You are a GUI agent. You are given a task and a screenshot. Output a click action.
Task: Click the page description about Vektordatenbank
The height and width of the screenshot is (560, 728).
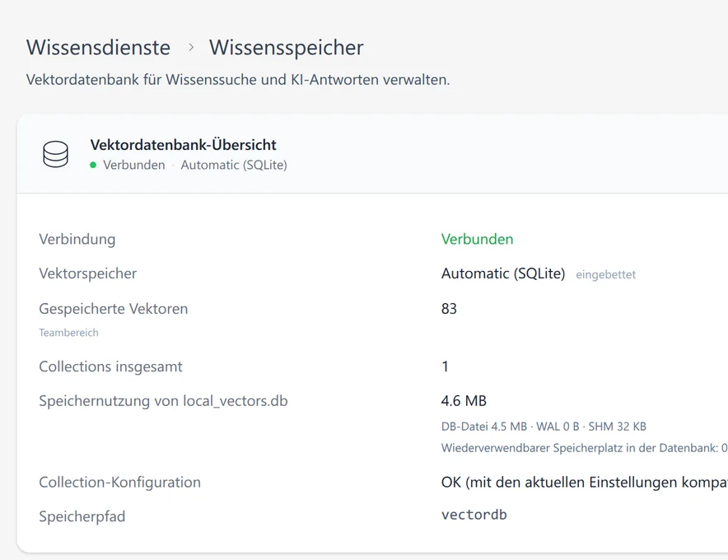click(238, 80)
